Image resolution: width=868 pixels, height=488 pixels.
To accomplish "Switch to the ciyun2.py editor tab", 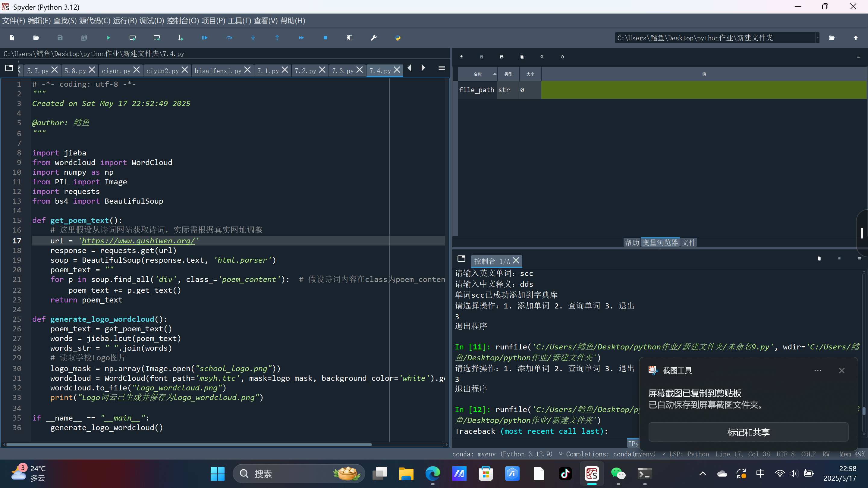I will pos(162,71).
